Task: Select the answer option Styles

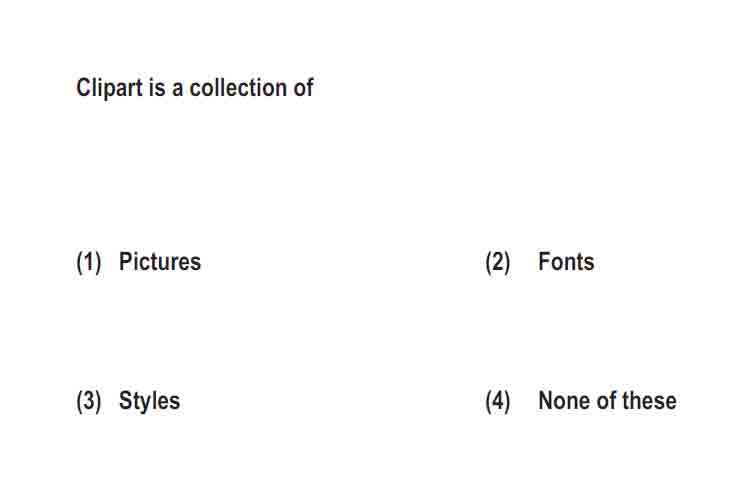Action: [149, 401]
